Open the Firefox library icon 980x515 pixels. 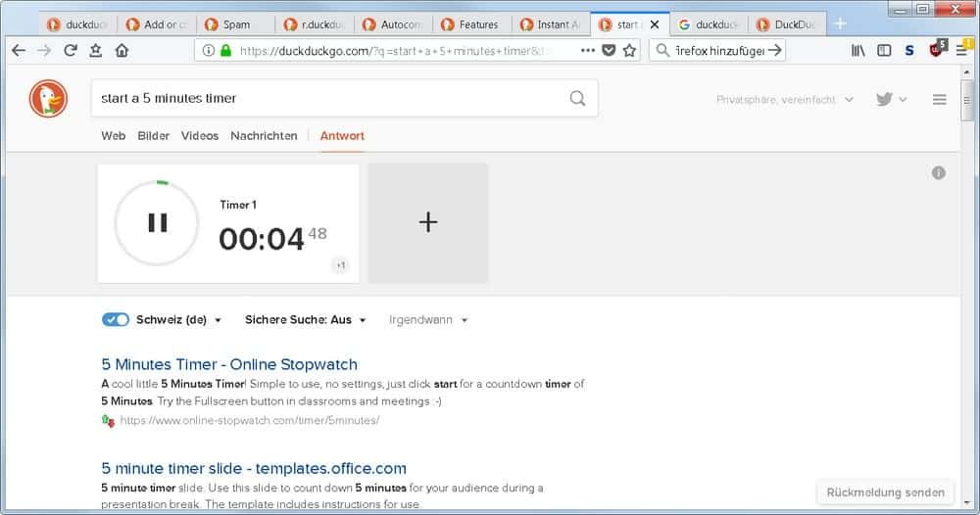click(x=857, y=50)
